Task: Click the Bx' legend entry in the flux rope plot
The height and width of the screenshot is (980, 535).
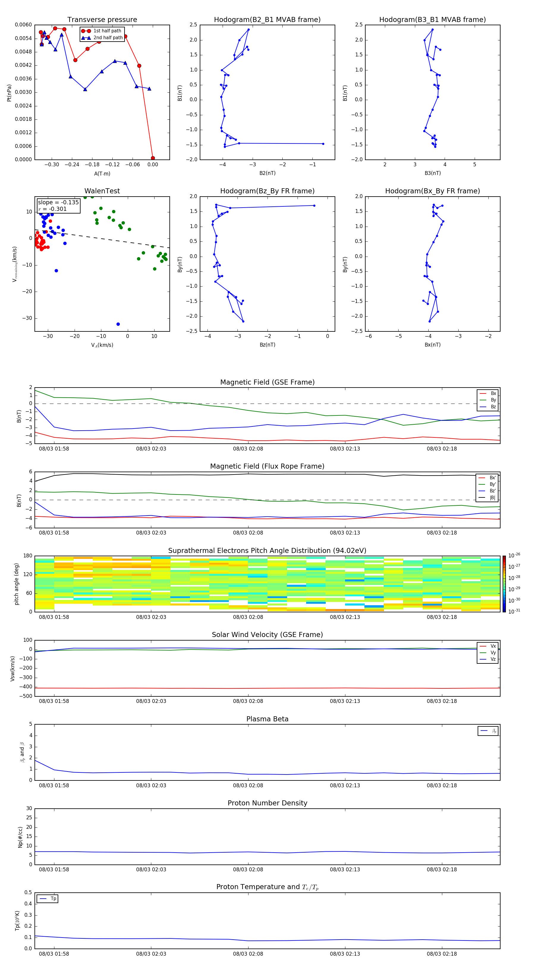Action: click(x=487, y=478)
